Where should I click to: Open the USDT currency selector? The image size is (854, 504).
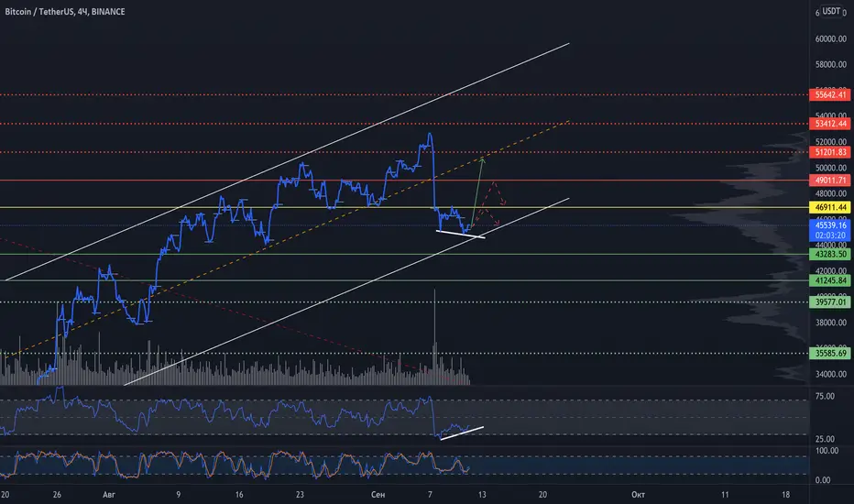[832, 11]
